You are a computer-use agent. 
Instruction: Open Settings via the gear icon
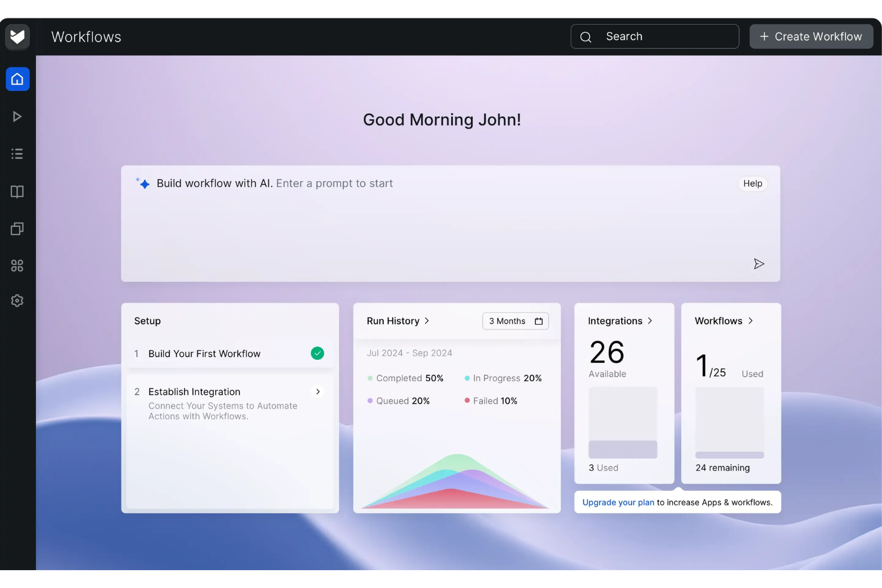[x=17, y=300]
